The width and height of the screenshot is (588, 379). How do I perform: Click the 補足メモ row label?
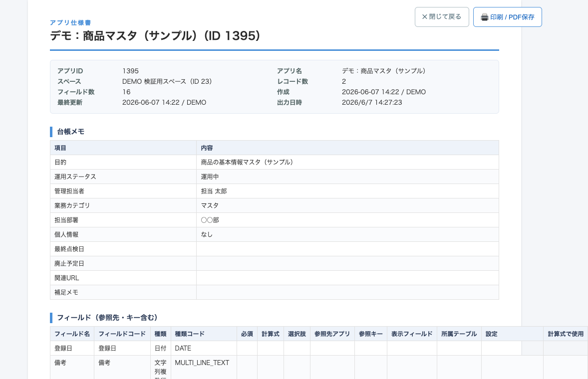(66, 293)
